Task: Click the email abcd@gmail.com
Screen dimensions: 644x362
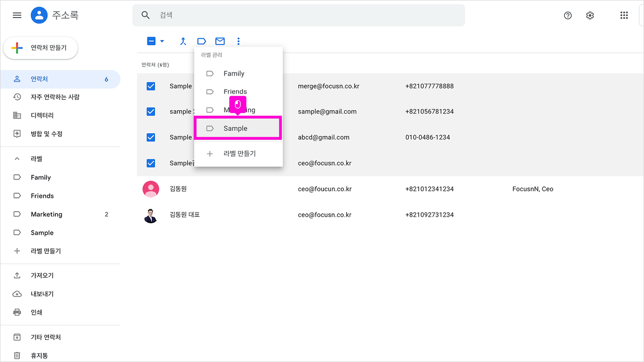Action: point(324,137)
